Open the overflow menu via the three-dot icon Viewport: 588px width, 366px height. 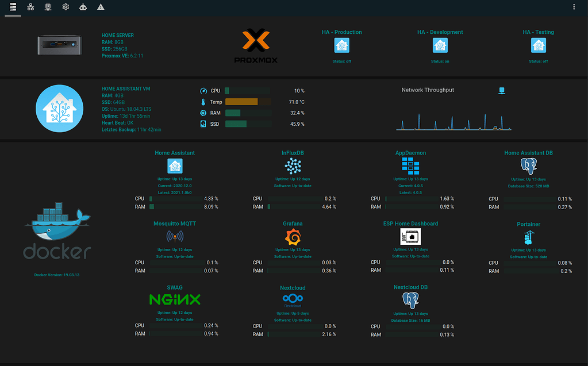pos(573,6)
